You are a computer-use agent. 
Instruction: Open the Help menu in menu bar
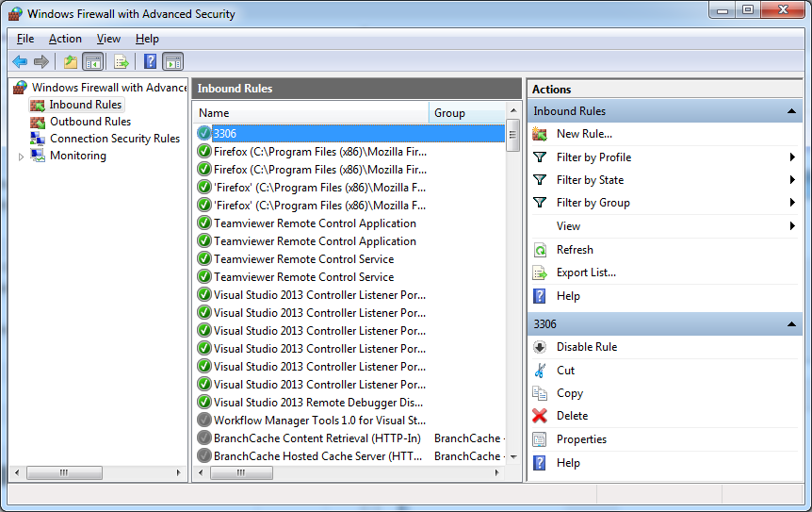(x=147, y=39)
